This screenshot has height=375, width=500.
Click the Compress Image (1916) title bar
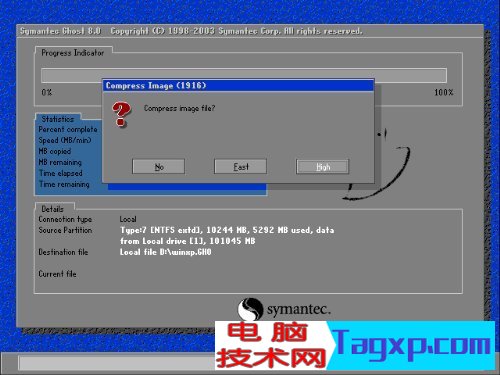tap(238, 86)
